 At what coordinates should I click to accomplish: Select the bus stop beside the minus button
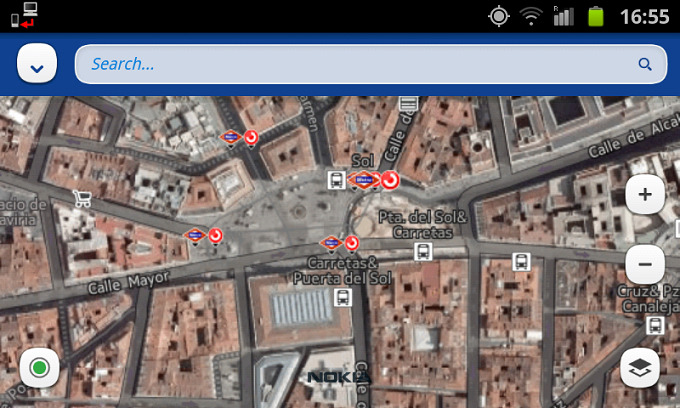click(x=521, y=262)
